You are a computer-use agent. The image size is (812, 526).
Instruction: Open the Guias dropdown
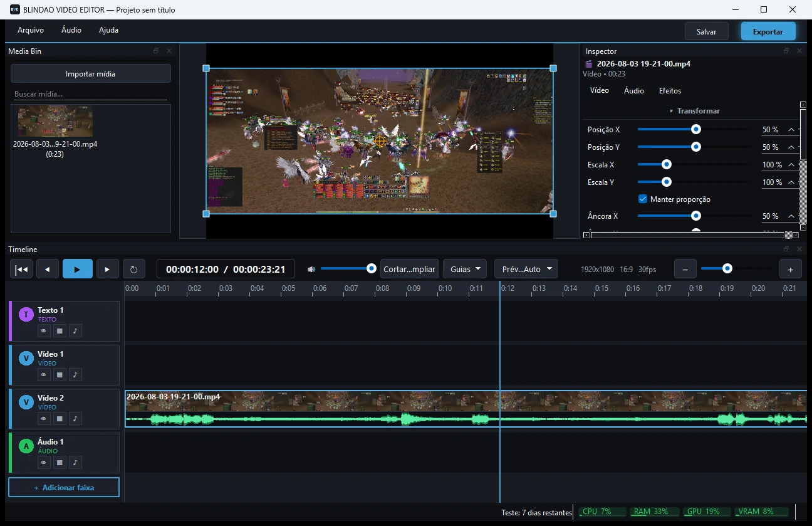click(x=465, y=269)
